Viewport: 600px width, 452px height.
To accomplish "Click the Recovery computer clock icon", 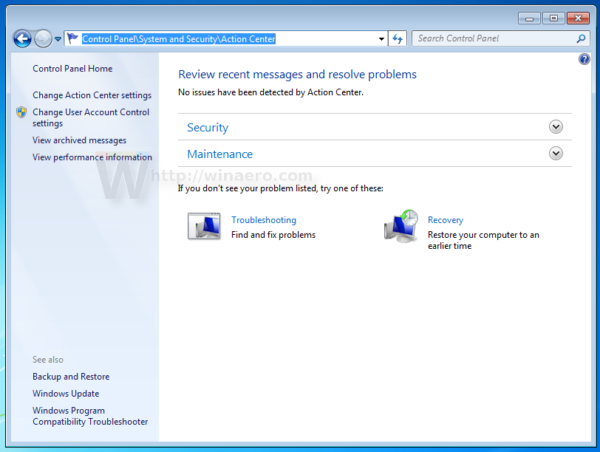I will [x=401, y=226].
